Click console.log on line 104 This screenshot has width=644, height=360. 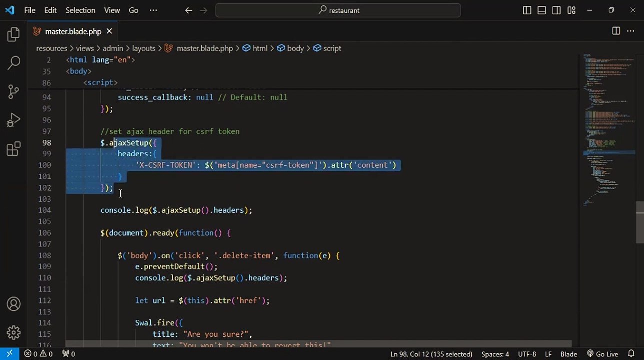(x=124, y=210)
